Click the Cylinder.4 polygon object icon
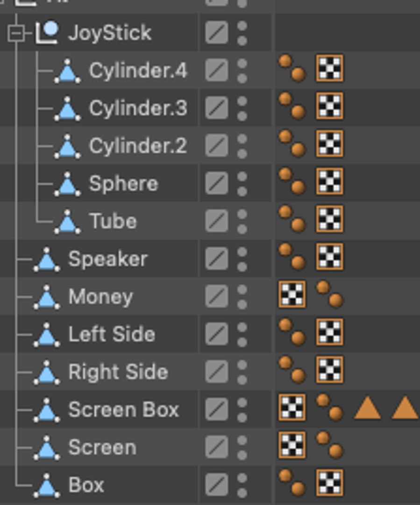The height and width of the screenshot is (505, 420). point(68,71)
